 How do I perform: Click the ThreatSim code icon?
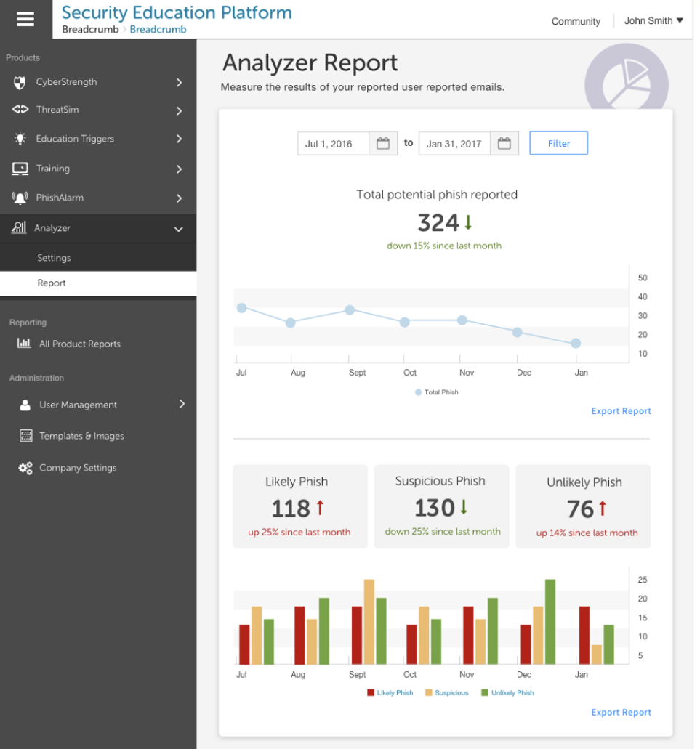[x=20, y=110]
